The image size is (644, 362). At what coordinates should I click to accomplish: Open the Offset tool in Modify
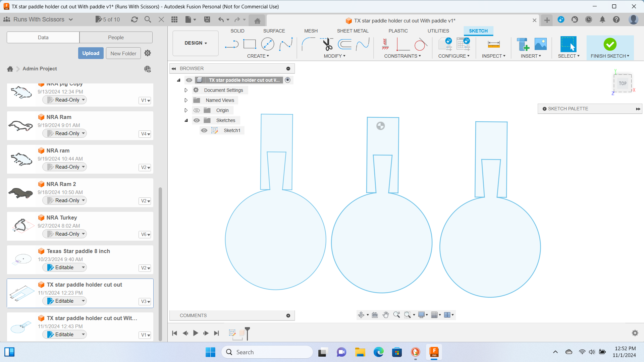tap(345, 44)
